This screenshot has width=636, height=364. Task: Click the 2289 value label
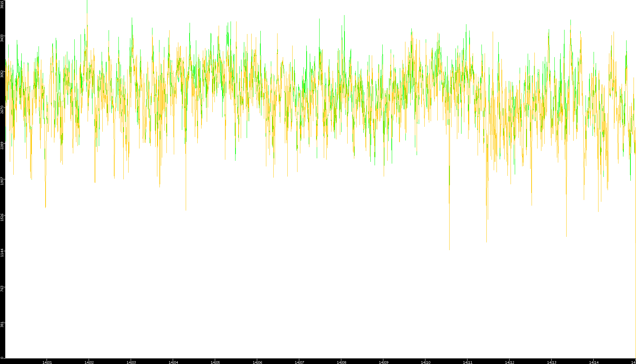[2, 145]
